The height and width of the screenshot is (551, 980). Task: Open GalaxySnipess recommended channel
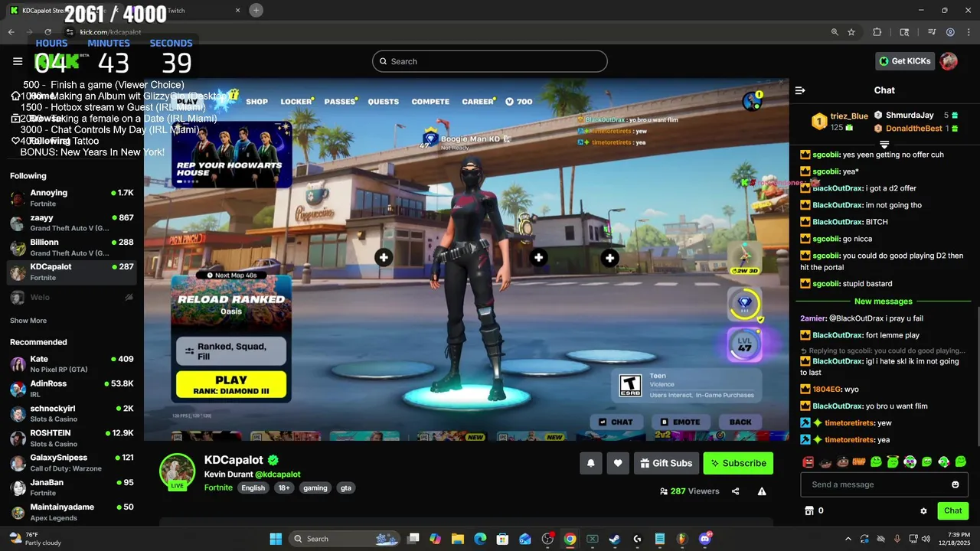click(72, 463)
